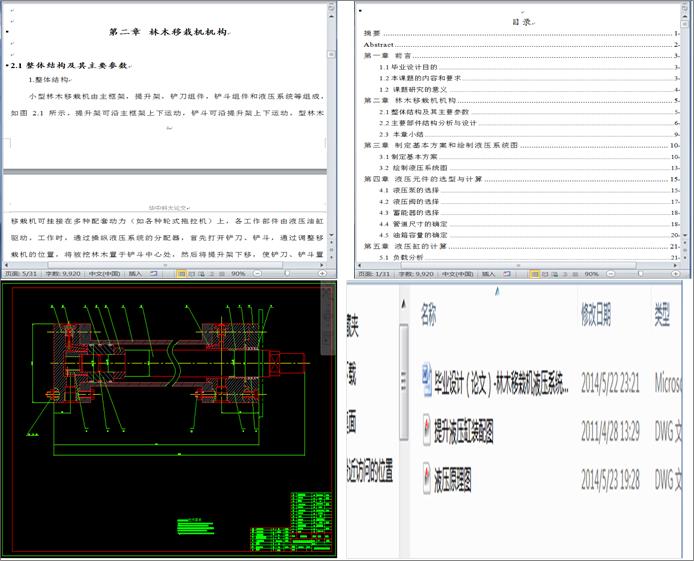The image size is (694, 561).
Task: Sort files by 名称 column header
Action: coord(428,315)
